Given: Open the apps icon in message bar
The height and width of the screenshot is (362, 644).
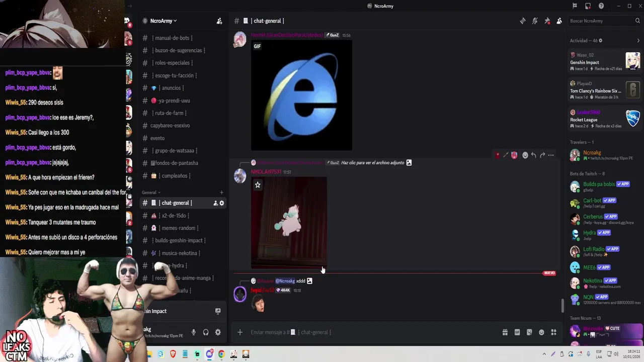Looking at the screenshot, I should pos(553,332).
